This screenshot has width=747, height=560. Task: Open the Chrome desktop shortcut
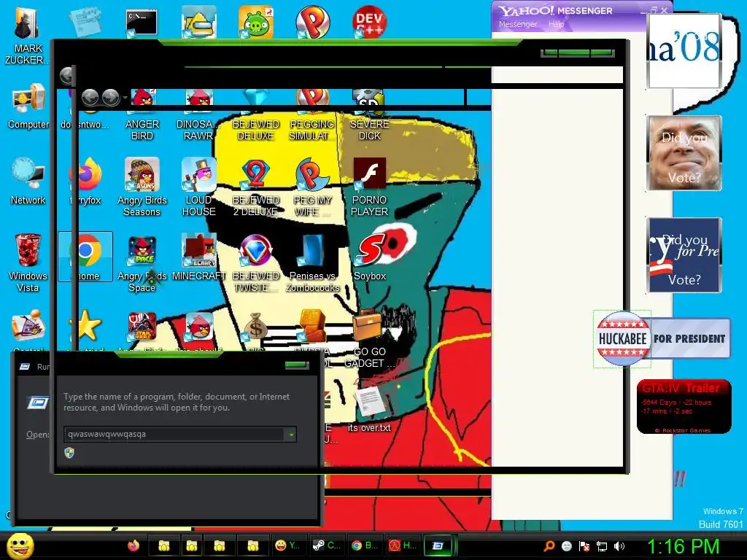[86, 257]
